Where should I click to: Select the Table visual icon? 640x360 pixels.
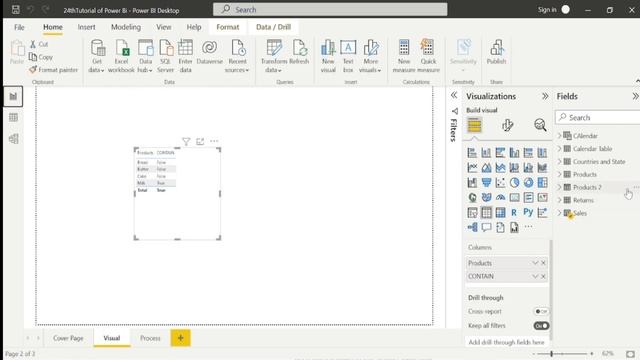[486, 212]
